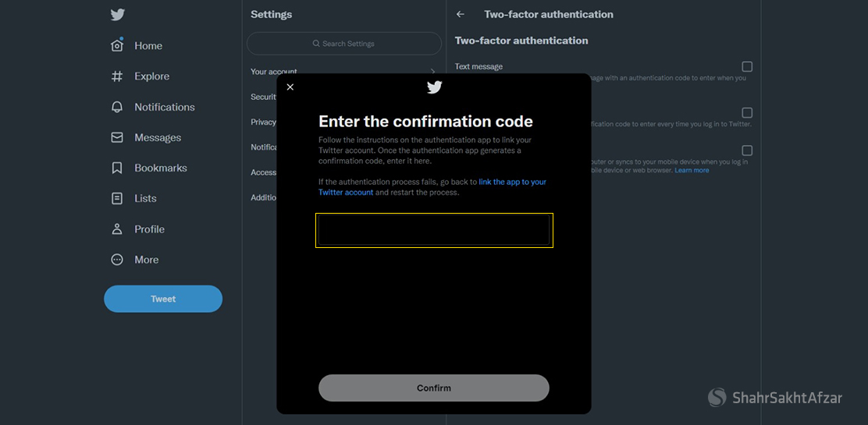868x425 pixels.
Task: Open Bookmarks via the bookmark icon
Action: (x=117, y=168)
